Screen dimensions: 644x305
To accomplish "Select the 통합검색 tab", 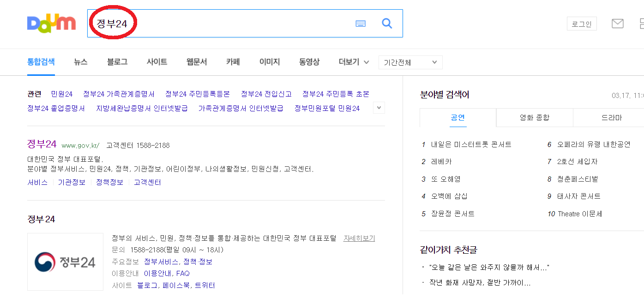I will pyautogui.click(x=41, y=61).
